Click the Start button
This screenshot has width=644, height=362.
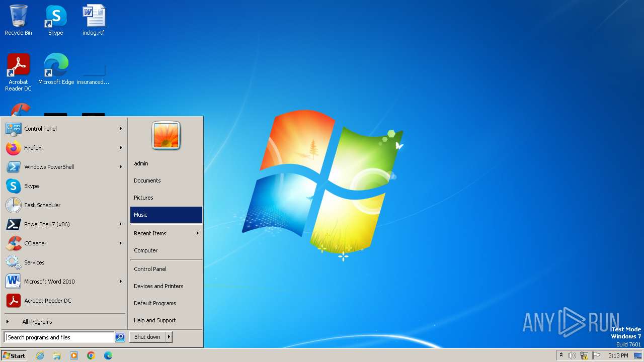point(14,355)
